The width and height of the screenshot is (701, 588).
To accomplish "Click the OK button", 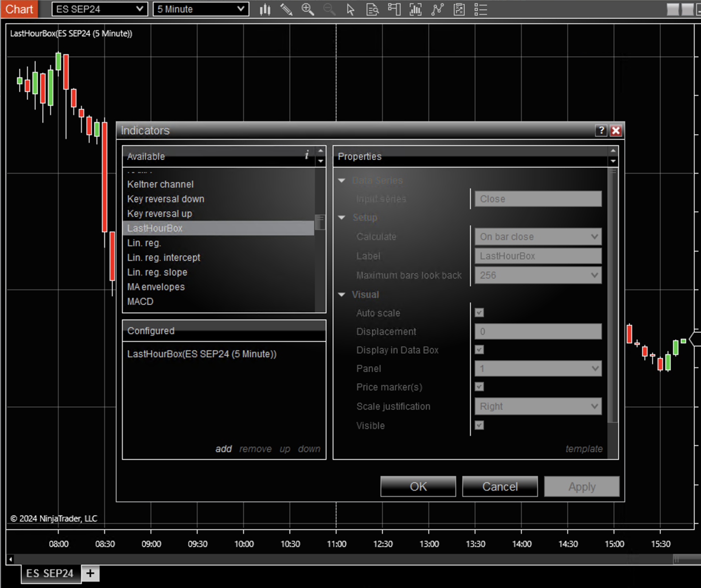I will point(418,487).
